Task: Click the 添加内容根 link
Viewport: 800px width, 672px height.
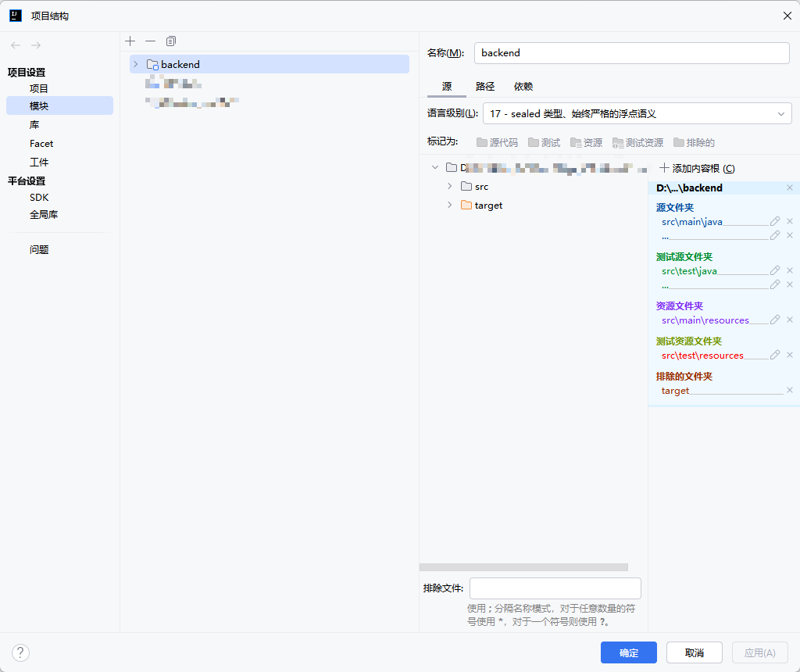Action: (695, 168)
